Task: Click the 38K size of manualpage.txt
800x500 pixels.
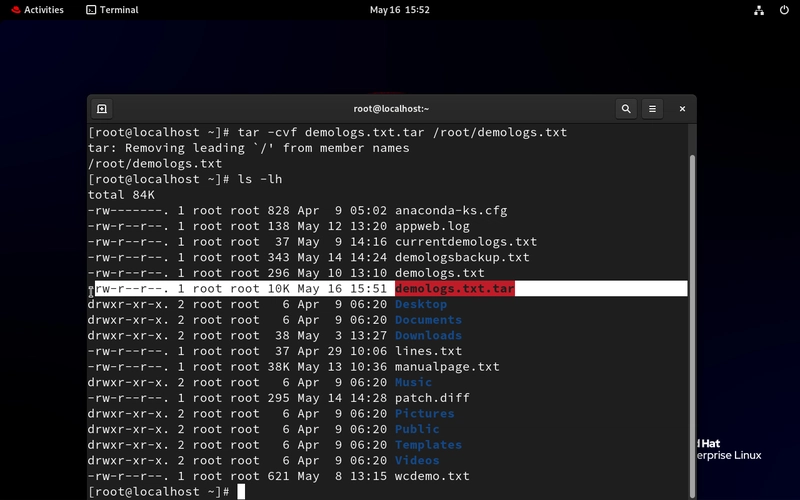Action: (x=279, y=367)
